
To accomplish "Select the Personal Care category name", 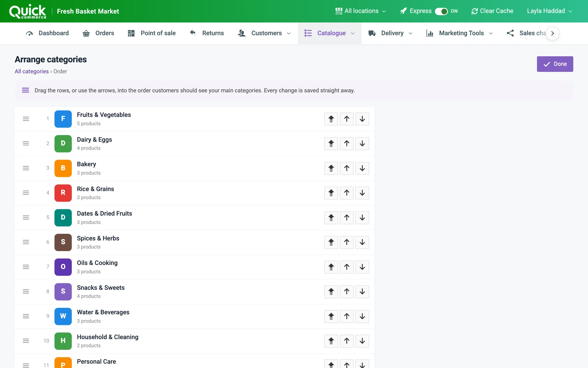I will click(x=97, y=362).
